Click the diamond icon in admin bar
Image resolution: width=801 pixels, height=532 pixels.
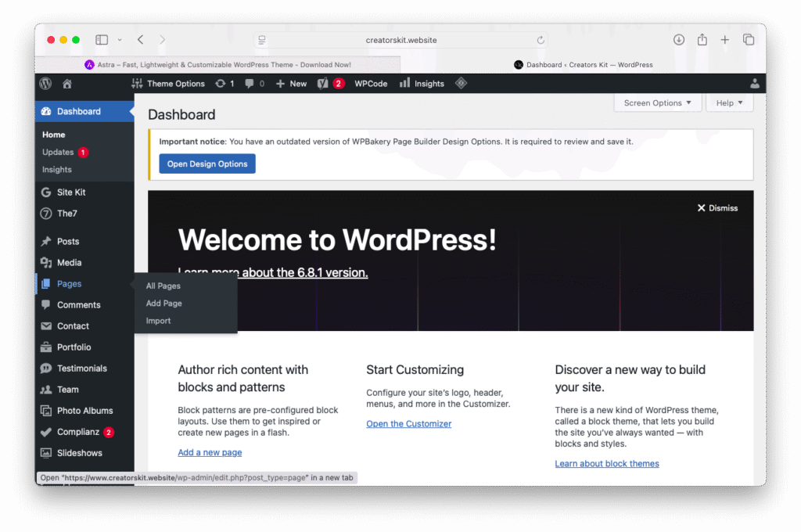pos(461,83)
